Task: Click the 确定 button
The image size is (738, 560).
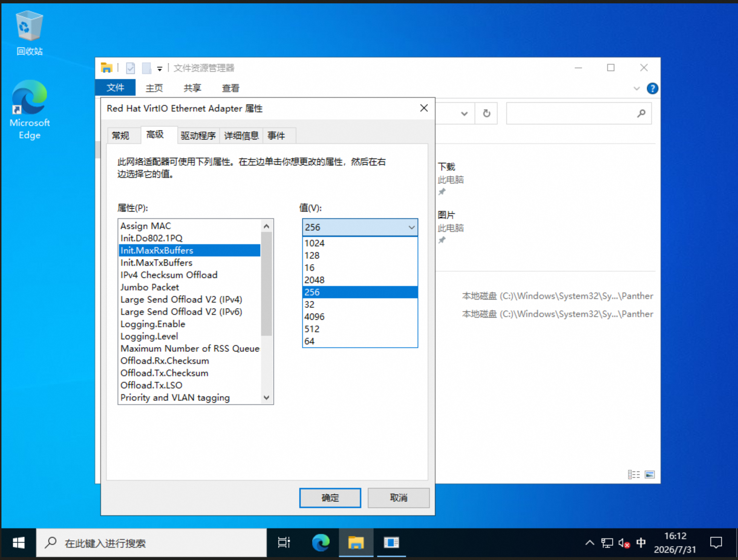Action: click(x=330, y=498)
